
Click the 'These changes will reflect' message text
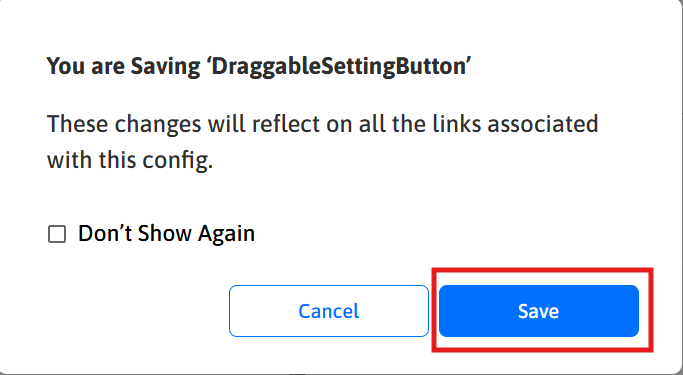coord(322,124)
